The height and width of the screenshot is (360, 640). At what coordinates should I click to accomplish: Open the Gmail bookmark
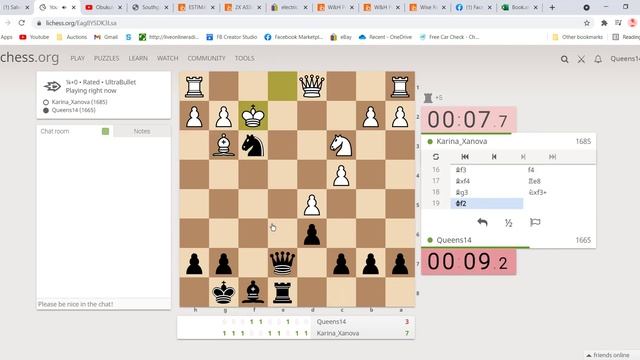pos(106,37)
